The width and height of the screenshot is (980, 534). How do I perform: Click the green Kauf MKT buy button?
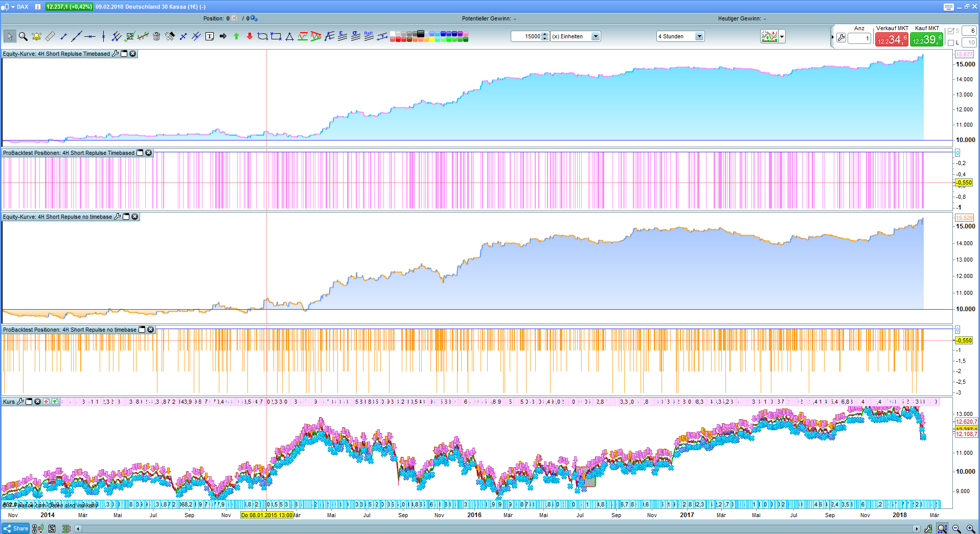pyautogui.click(x=926, y=39)
